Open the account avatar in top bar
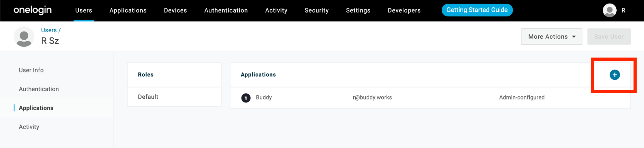The image size is (644, 148). pos(609,10)
